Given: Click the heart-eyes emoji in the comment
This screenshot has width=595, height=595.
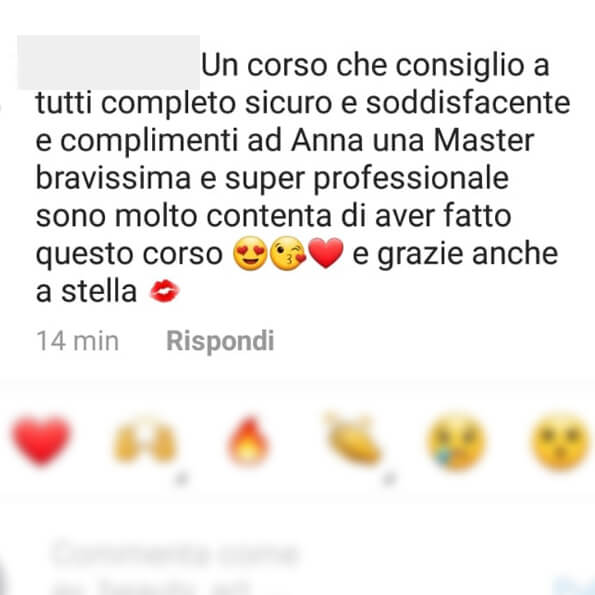Looking at the screenshot, I should pyautogui.click(x=250, y=253).
